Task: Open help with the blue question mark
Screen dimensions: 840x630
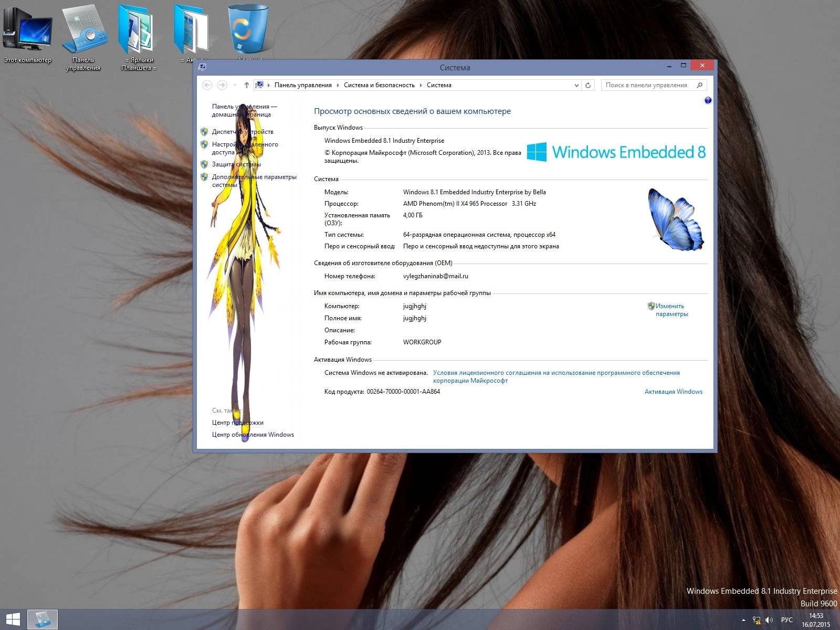Action: coord(708,100)
